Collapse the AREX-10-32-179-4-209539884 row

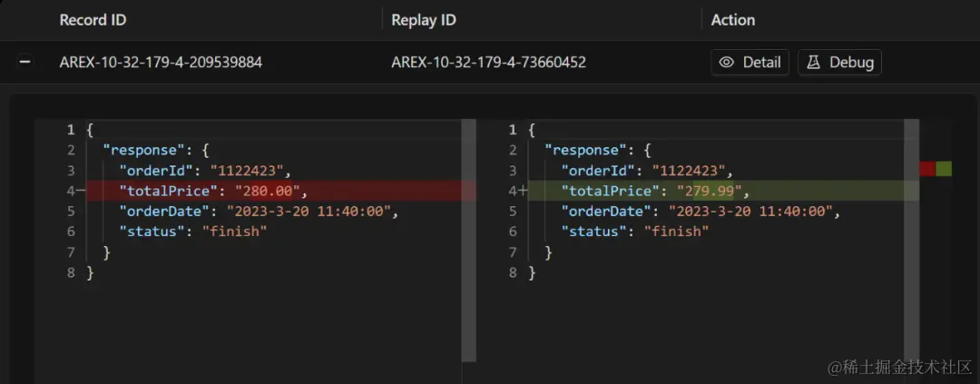pyautogui.click(x=25, y=63)
